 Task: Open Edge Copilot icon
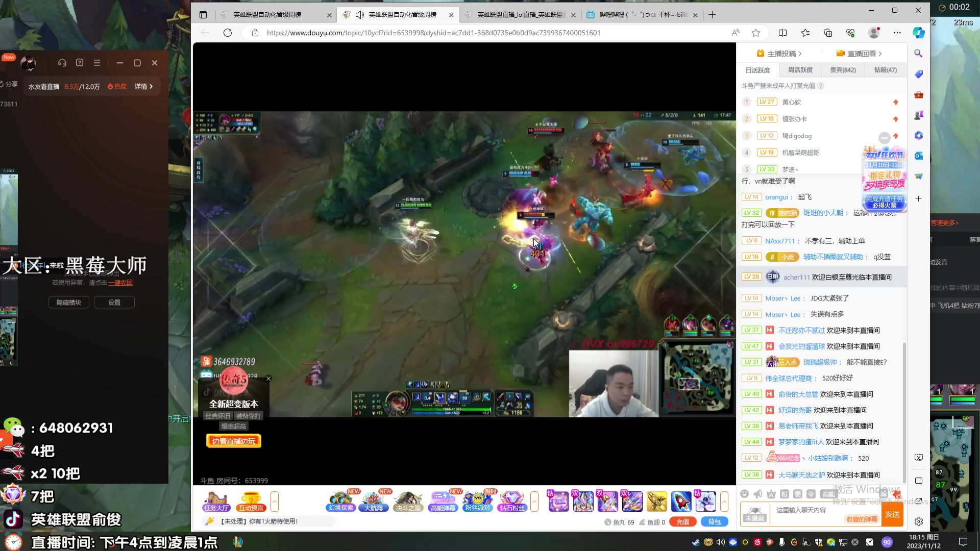coord(918,33)
